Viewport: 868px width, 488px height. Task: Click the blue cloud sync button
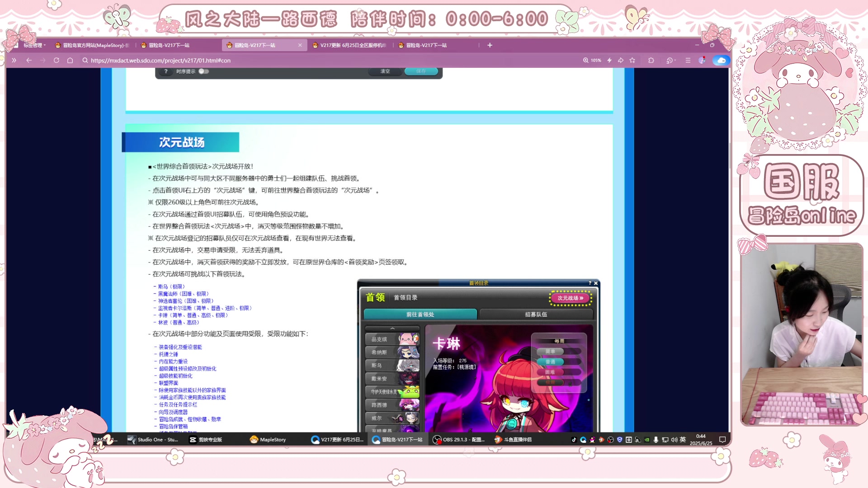pyautogui.click(x=722, y=60)
